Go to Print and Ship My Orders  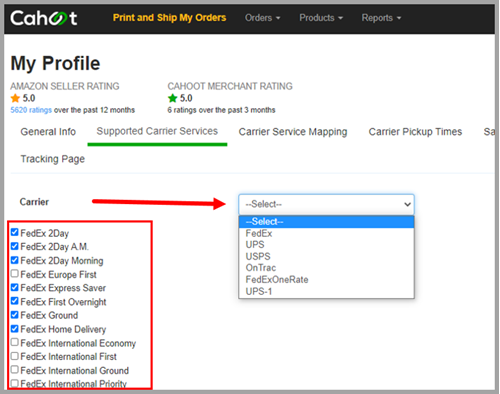pyautogui.click(x=169, y=18)
